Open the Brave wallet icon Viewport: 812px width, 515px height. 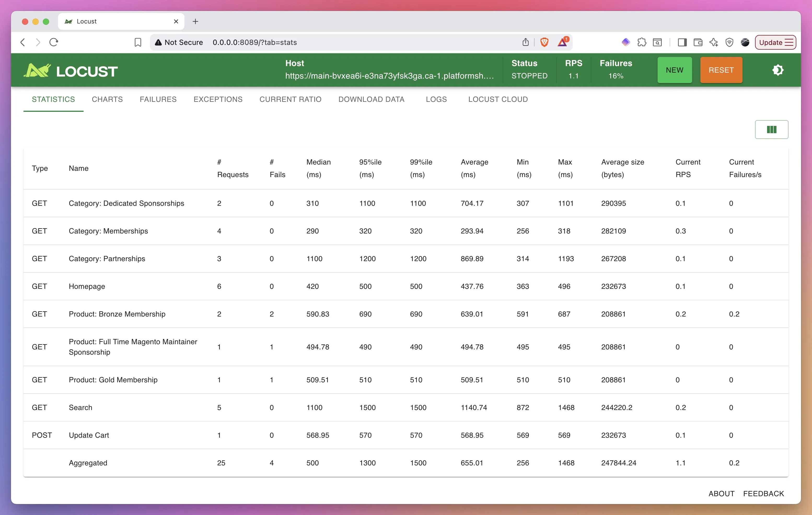click(x=698, y=42)
